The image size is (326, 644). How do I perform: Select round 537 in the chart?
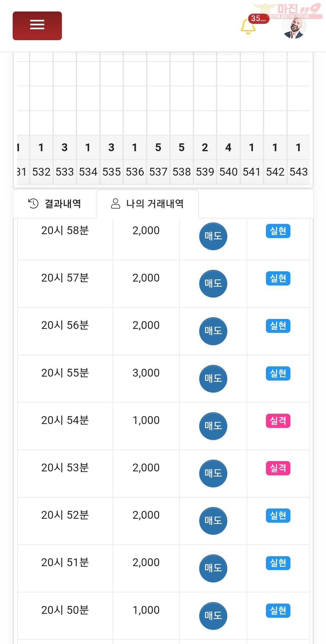pos(158,172)
